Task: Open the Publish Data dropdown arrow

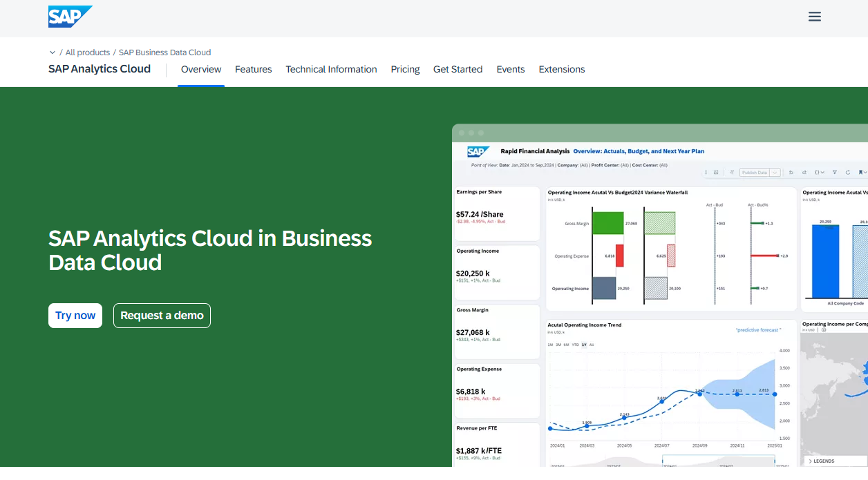Action: tap(775, 173)
